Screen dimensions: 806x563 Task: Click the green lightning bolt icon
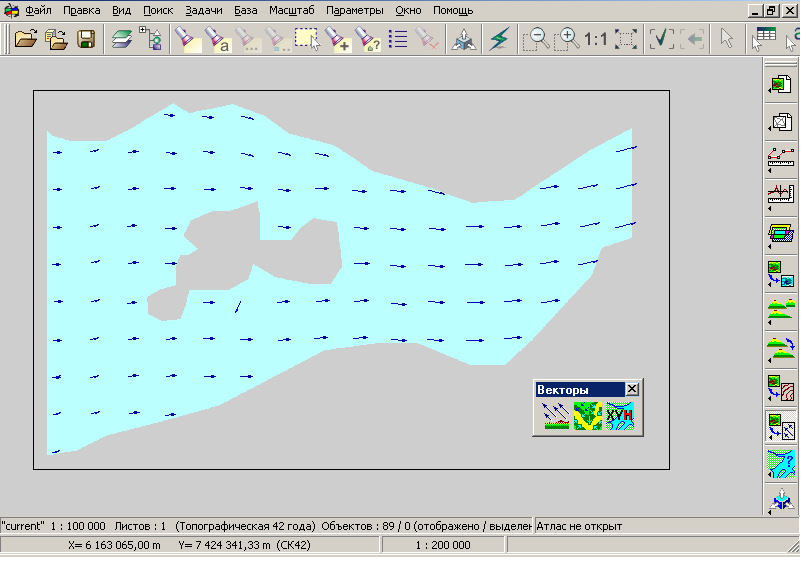click(499, 40)
